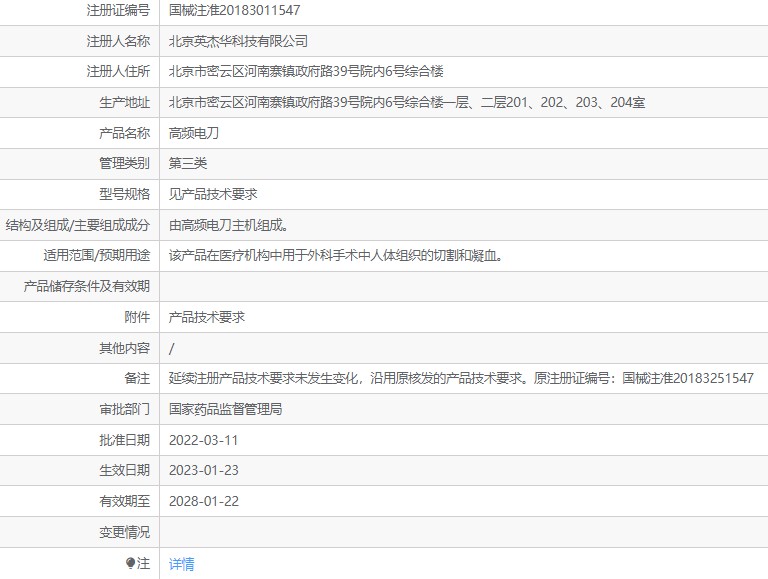Select registration number 国械注准20183011547
Screen dimensions: 768x579
pyautogui.click(x=234, y=10)
